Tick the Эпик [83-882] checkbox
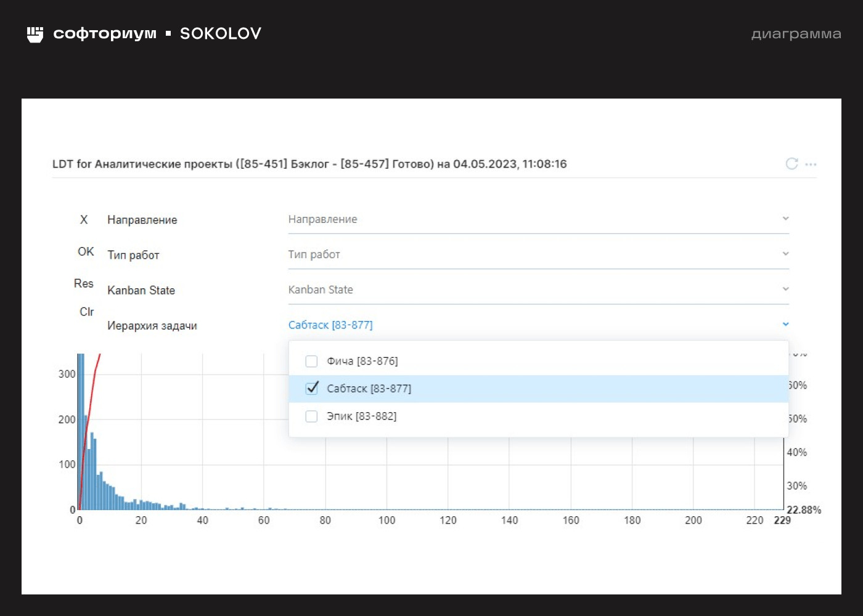 (312, 416)
